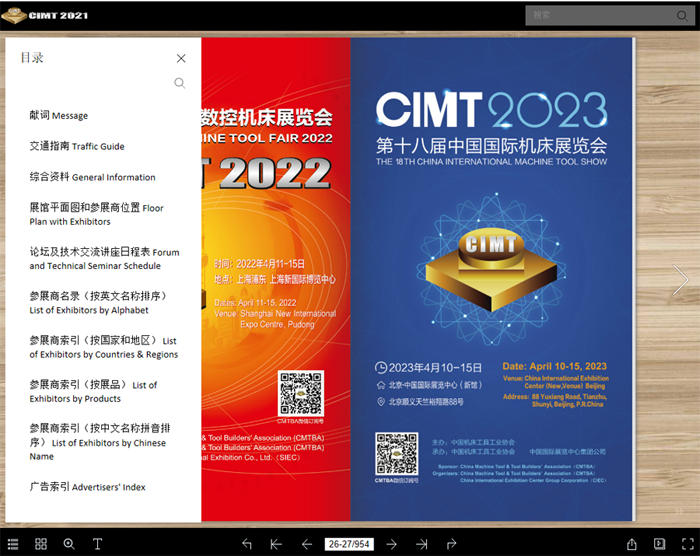
Task: Click the magnifier in top search bar
Action: (x=682, y=16)
